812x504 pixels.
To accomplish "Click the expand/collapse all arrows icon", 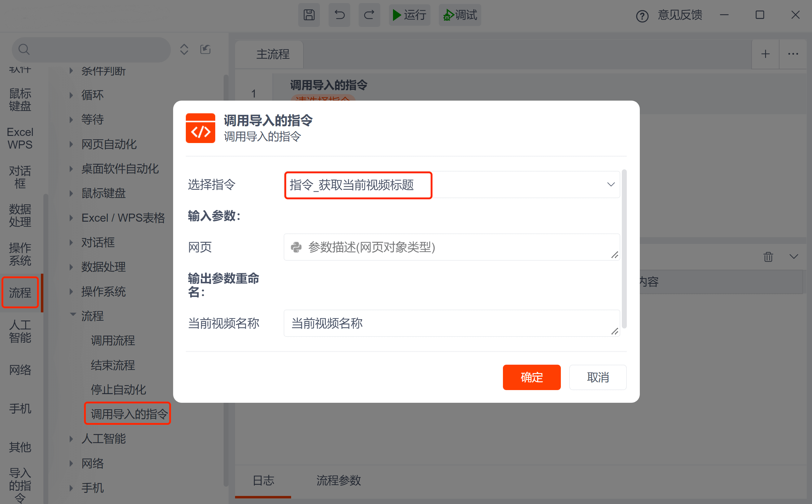I will click(184, 50).
